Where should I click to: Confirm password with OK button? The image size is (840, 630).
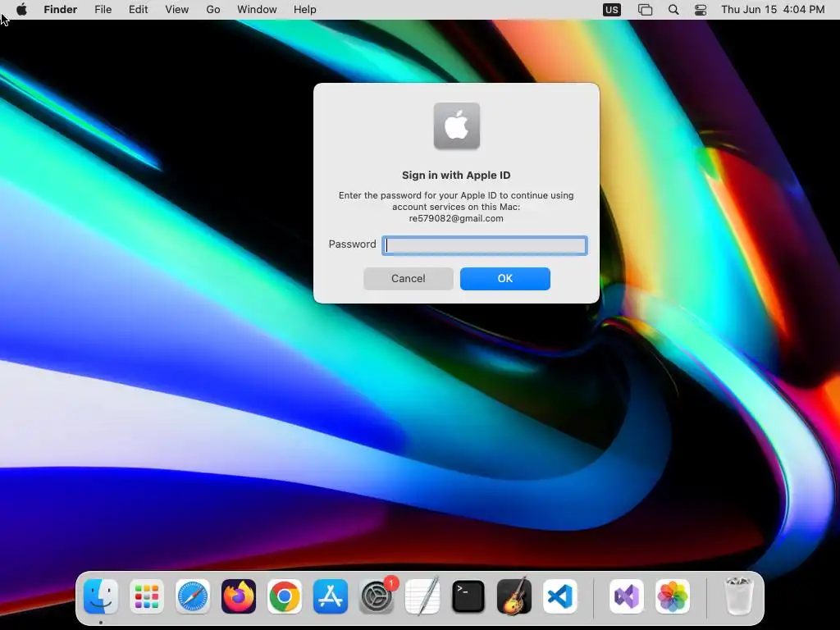(x=505, y=279)
